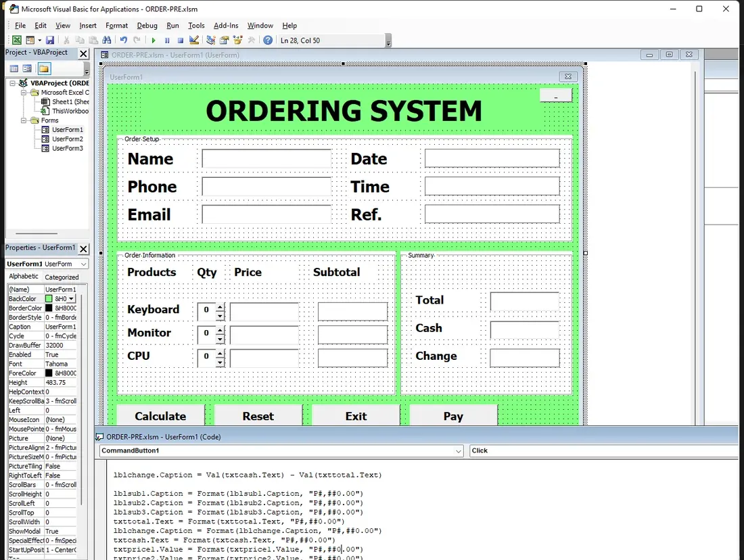Click the Toolbox hammer-wrench icon
The image size is (744, 560).
tap(252, 41)
